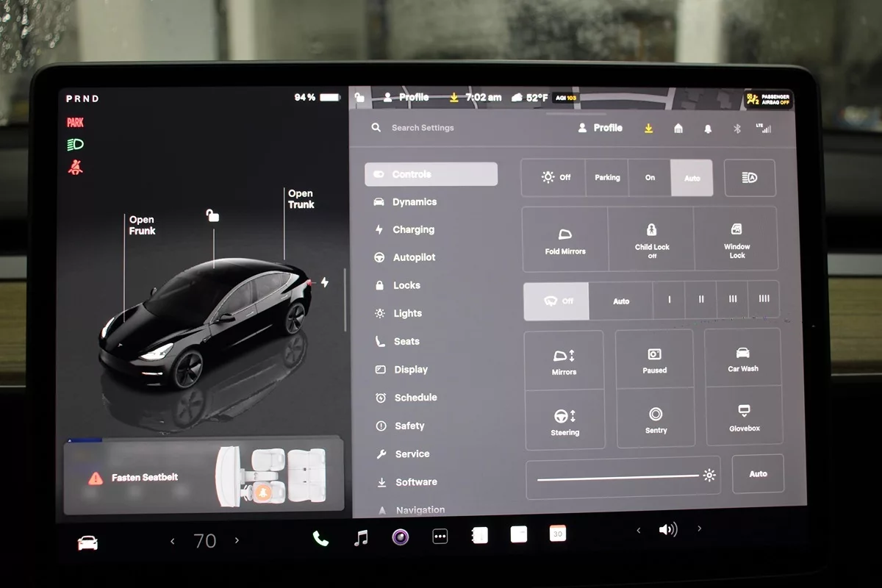Tap the unlock padlock above car
This screenshot has width=882, height=588.
tap(212, 215)
